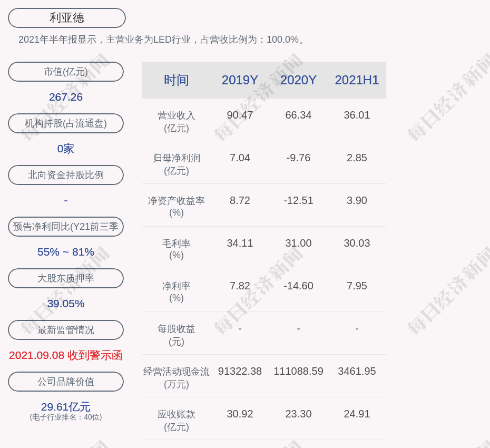Click the 每股收益(元) row label
Image resolution: width=490 pixels, height=448 pixels.
point(177,335)
